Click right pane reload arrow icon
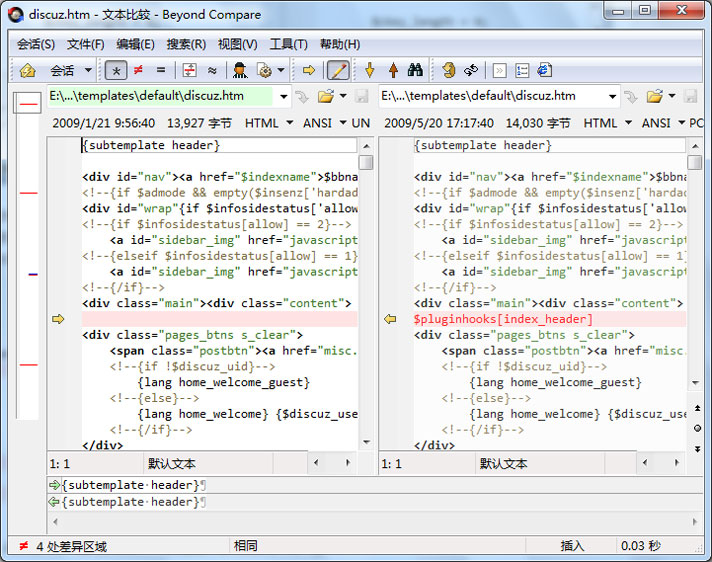Screen dimensions: 712x562 coord(630,96)
